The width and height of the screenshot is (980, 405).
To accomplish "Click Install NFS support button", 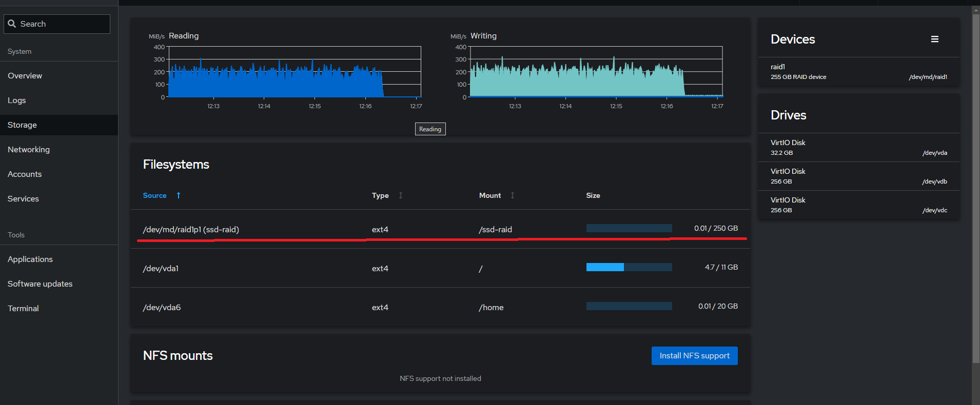I will coord(694,356).
